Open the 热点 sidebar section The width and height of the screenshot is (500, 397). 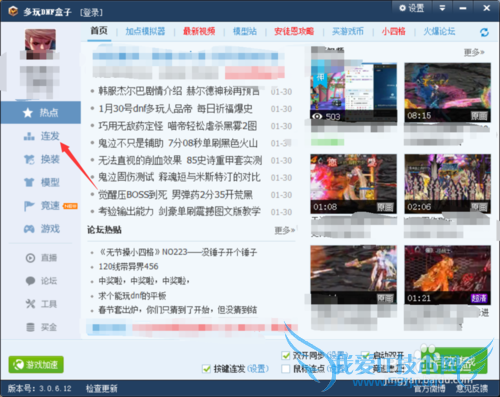tap(41, 113)
